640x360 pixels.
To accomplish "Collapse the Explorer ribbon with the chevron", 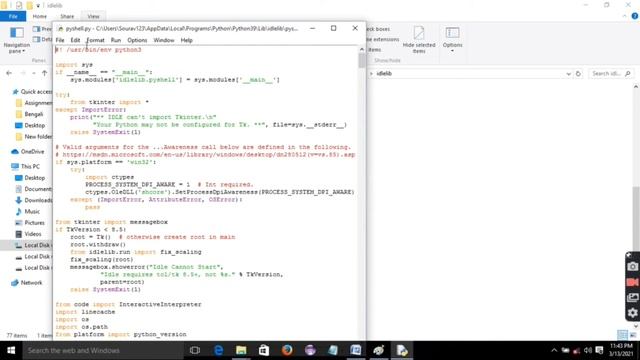I will point(624,16).
